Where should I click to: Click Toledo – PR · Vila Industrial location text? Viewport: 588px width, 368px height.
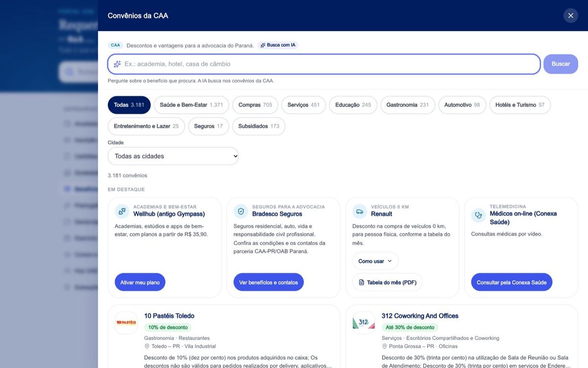click(x=184, y=346)
